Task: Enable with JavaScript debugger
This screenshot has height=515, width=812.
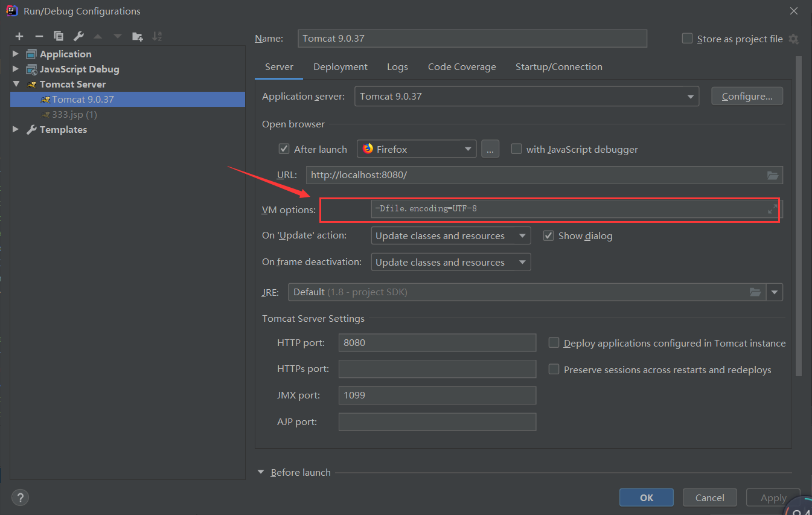Action: 516,149
